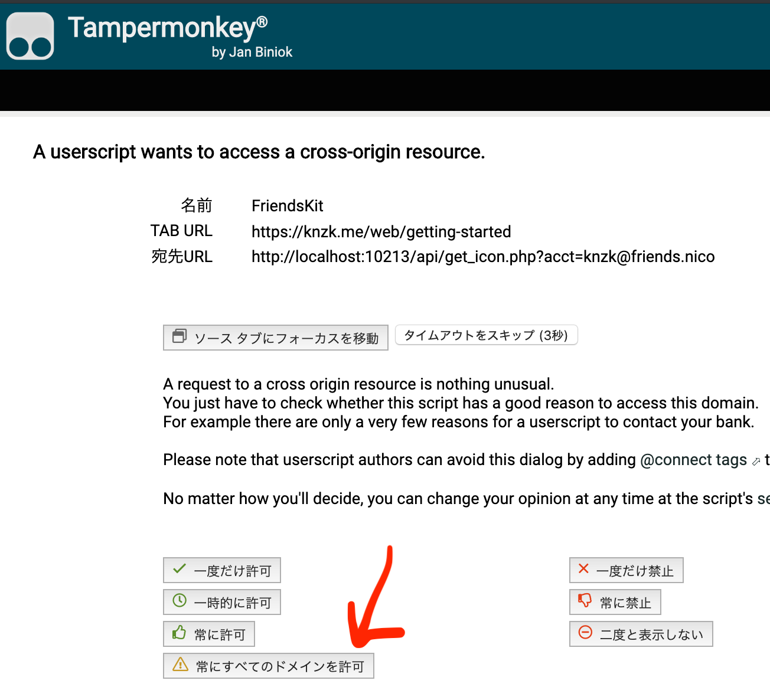Click the Tampermonkey logo icon
The height and width of the screenshot is (700, 770).
coord(30,37)
